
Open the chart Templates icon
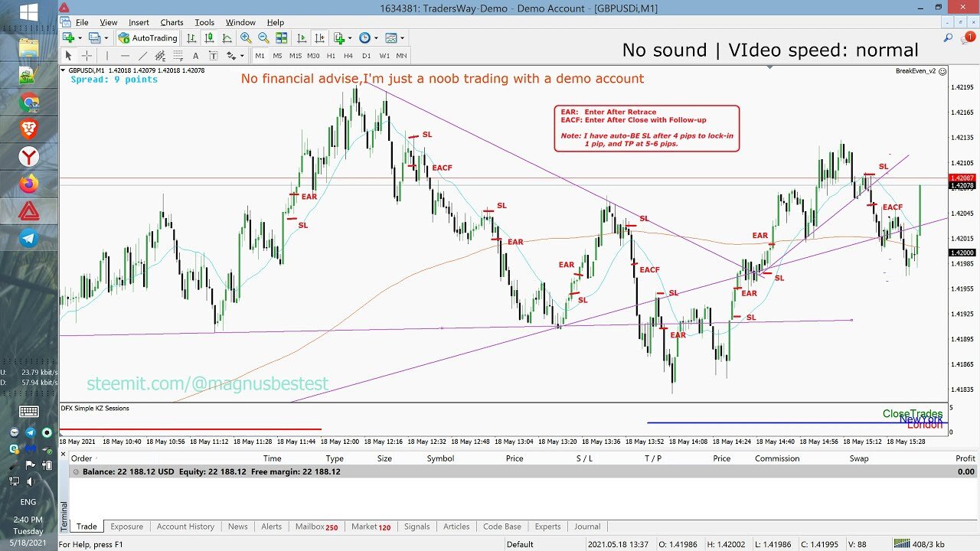pos(391,37)
